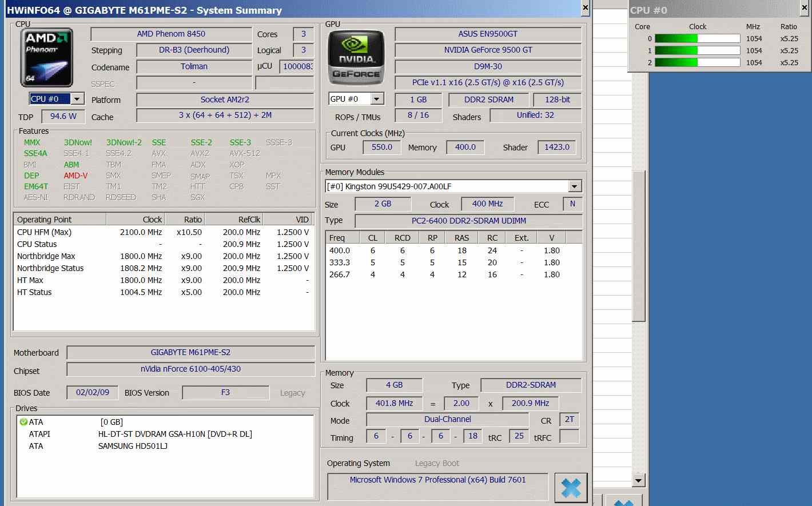812x506 pixels.
Task: Click the vertical scrollbar thumb on right
Action: (639, 246)
